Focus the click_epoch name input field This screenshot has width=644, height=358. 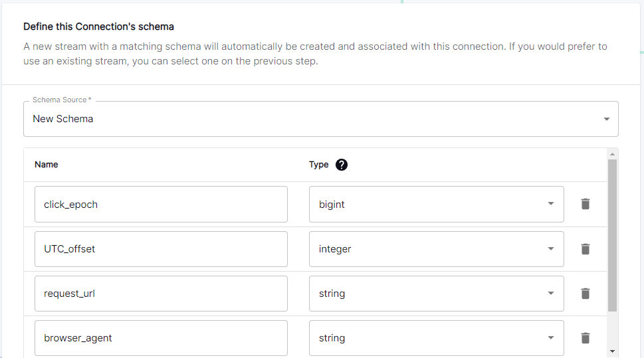tap(161, 204)
